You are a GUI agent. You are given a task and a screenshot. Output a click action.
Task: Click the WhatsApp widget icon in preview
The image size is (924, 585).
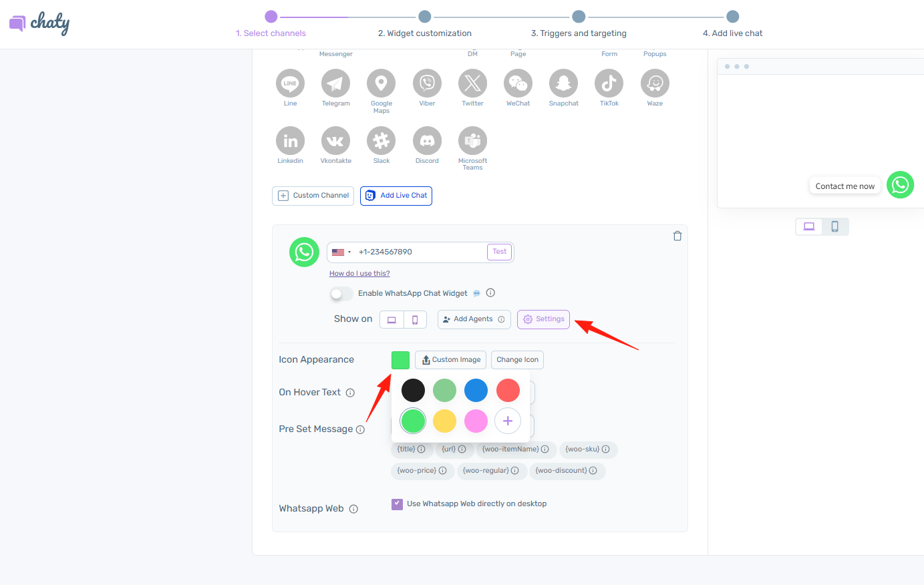pyautogui.click(x=900, y=185)
